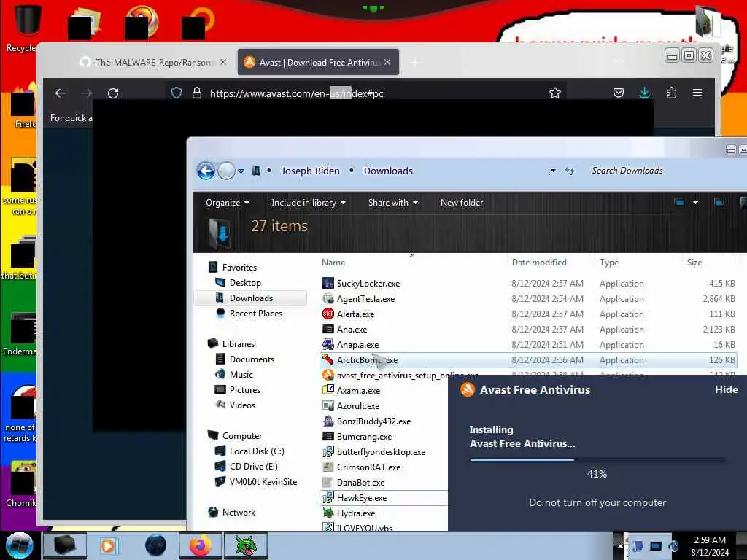Sort by the Name column header
Viewport: 747px width, 560px height.
[x=333, y=262]
